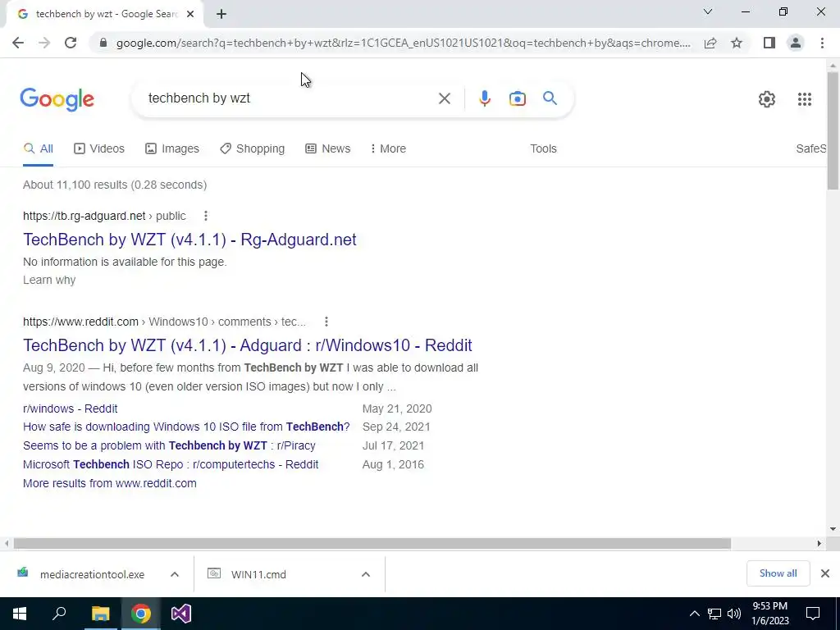Open Microsoft Techbench ISO Repo link
The image size is (840, 630).
tap(171, 464)
